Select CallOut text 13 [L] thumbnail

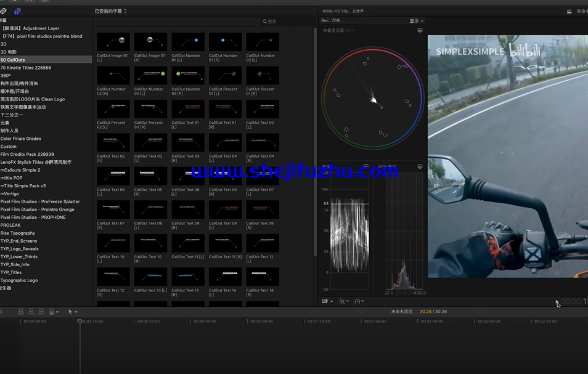pos(150,277)
